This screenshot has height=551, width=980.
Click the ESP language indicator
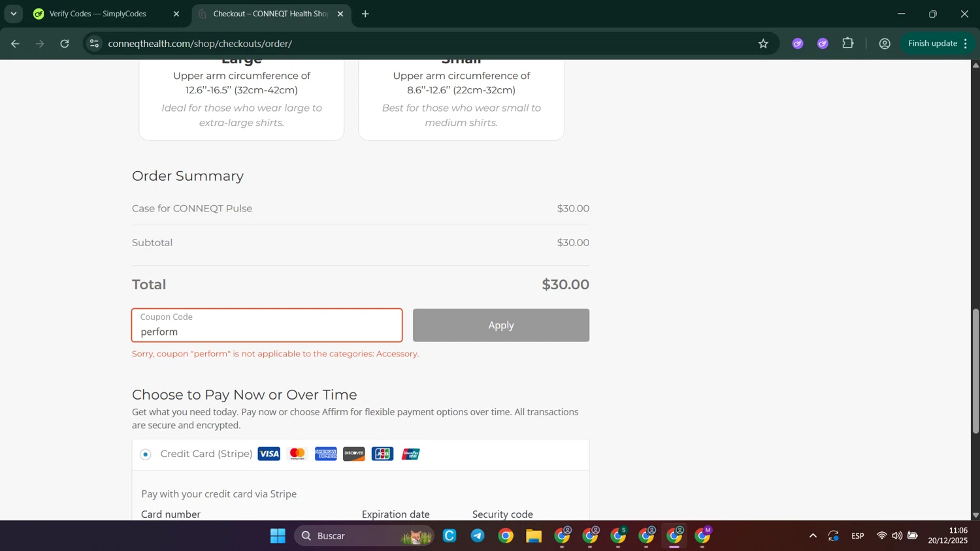[858, 536]
